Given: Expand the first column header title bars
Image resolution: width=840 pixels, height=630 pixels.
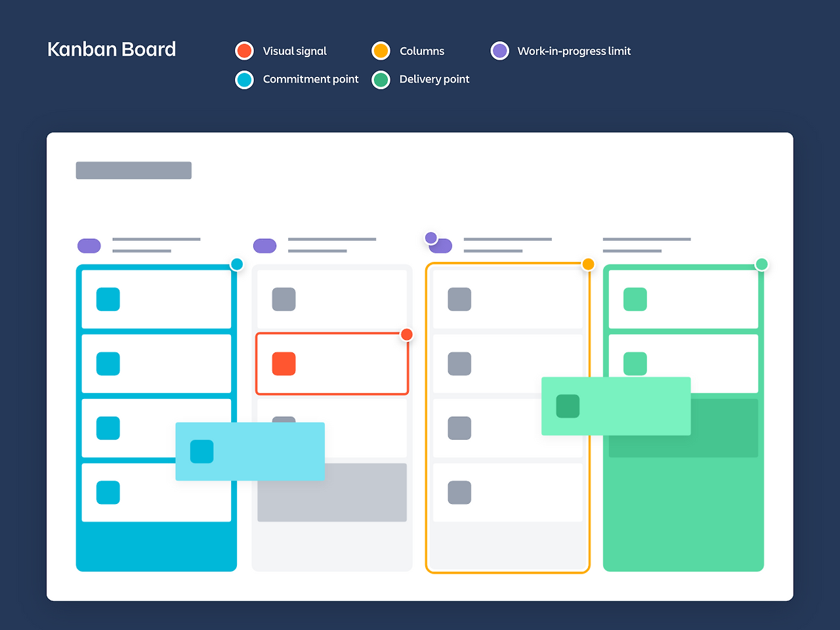Looking at the screenshot, I should (x=156, y=244).
